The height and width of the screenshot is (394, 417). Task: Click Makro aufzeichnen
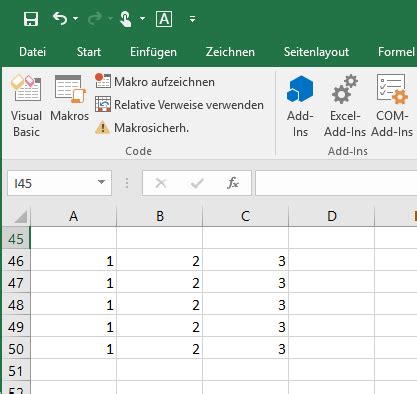click(x=155, y=82)
